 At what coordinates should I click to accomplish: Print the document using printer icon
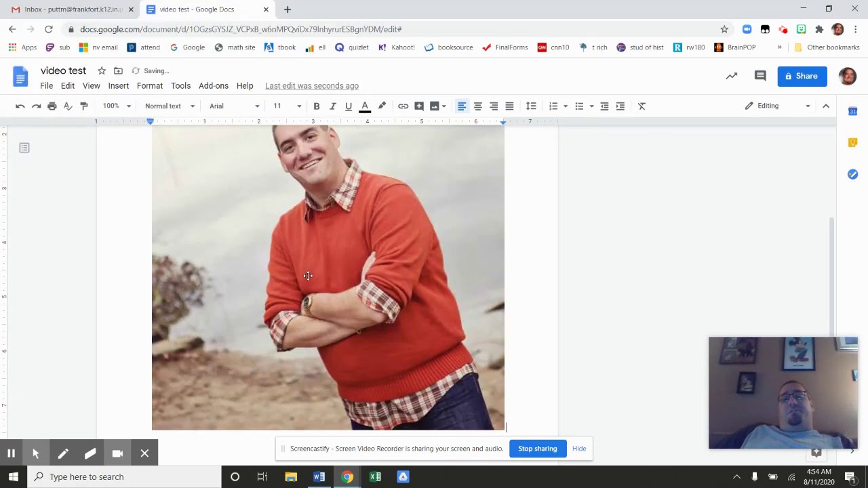point(52,106)
